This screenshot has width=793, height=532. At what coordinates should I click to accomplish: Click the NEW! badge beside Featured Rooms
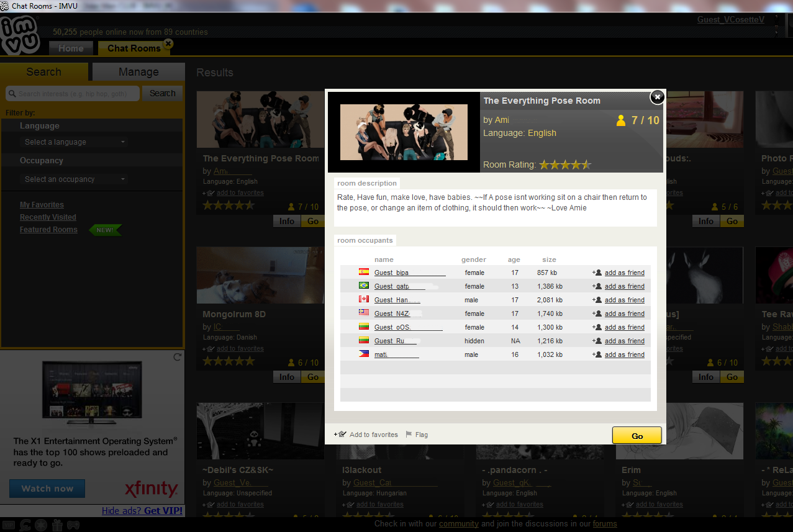point(105,230)
